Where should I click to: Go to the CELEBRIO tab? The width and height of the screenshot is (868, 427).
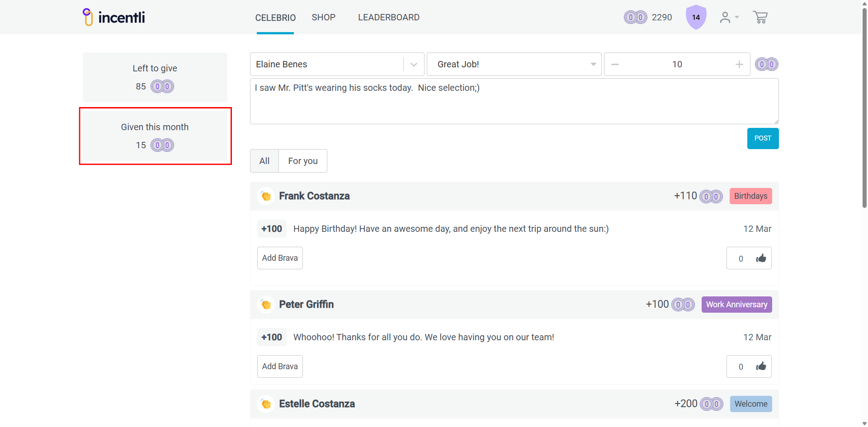coord(275,18)
